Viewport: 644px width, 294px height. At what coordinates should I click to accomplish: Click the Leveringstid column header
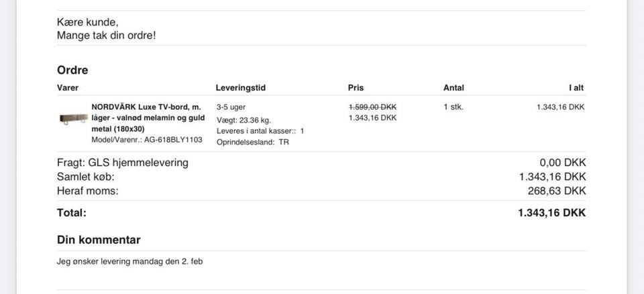coord(241,88)
